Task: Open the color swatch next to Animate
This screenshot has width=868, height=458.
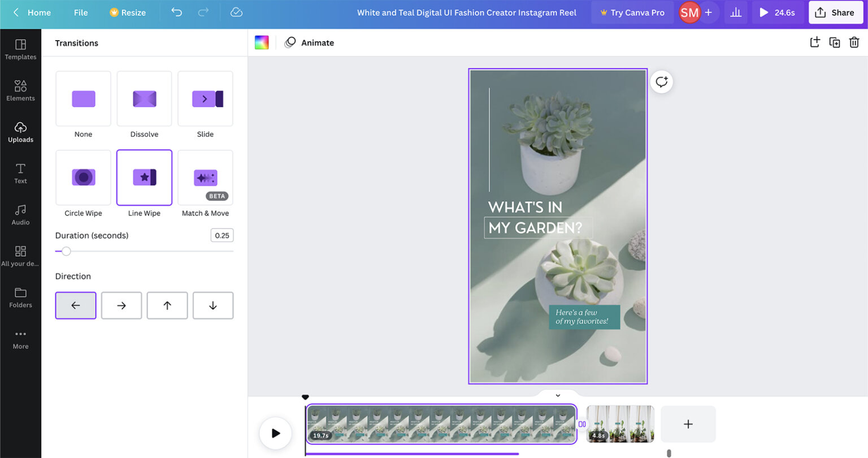Action: 262,42
